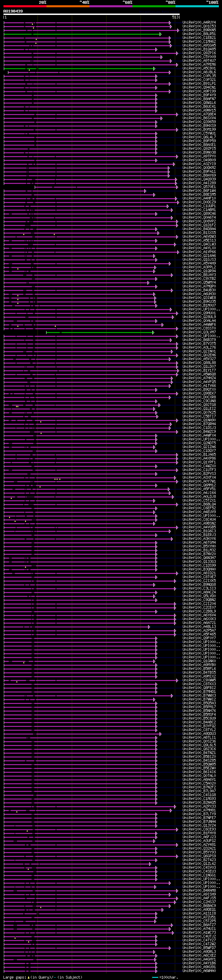Open hit UniRef100_A7PEM6
The image size is (222, 980).
pos(199,65)
